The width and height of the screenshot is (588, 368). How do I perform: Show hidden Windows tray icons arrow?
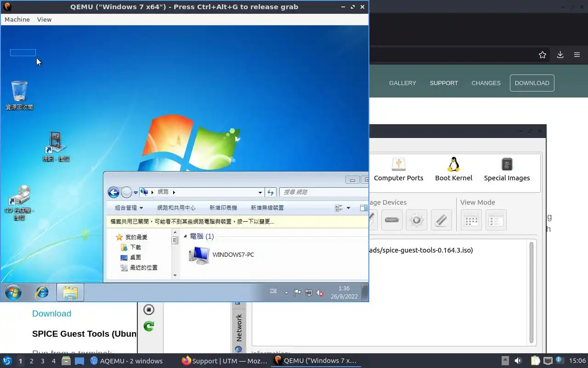tap(286, 293)
